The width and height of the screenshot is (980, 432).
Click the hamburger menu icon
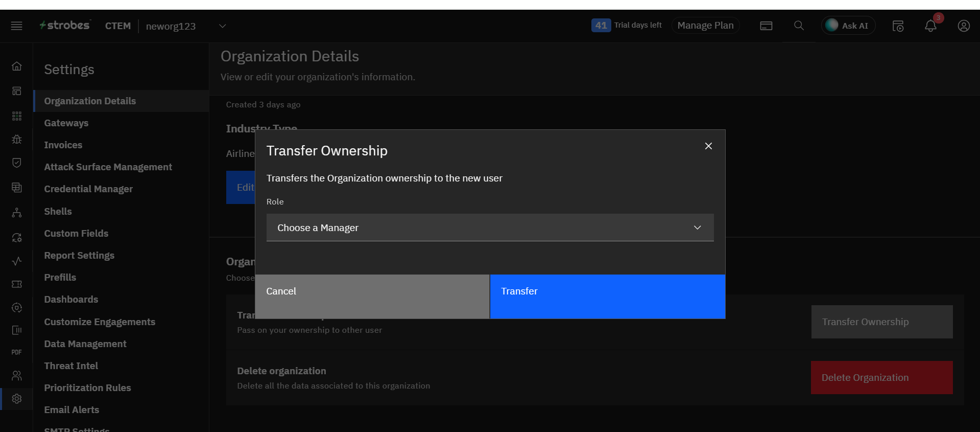coord(16,26)
